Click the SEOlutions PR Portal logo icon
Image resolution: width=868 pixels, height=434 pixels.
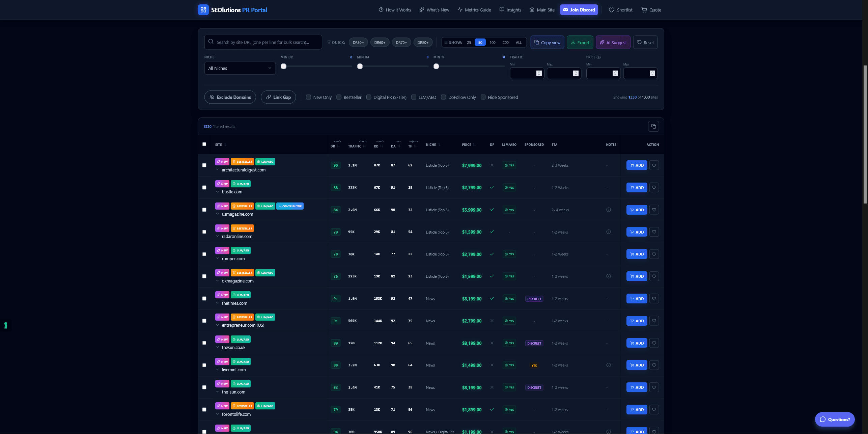[203, 10]
